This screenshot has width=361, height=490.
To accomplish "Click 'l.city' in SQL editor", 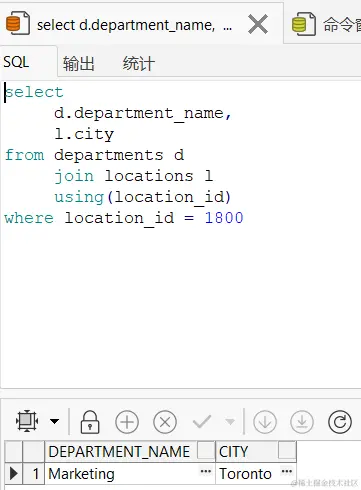I will (x=84, y=134).
